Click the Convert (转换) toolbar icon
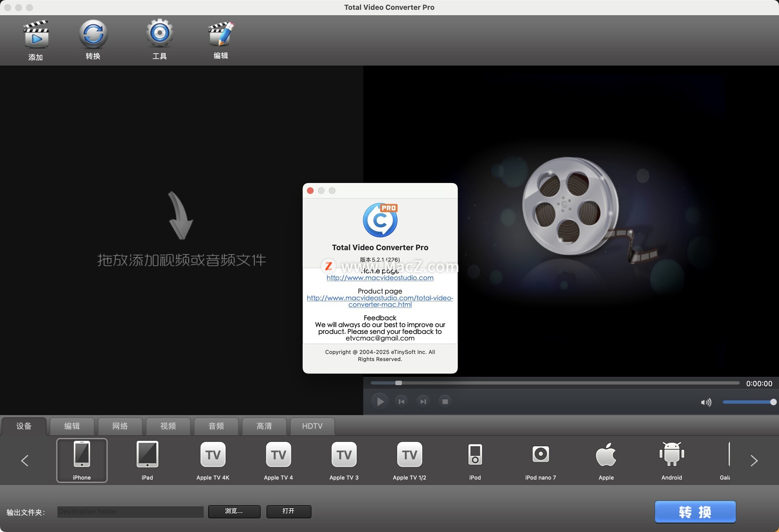779x532 pixels. pos(93,34)
